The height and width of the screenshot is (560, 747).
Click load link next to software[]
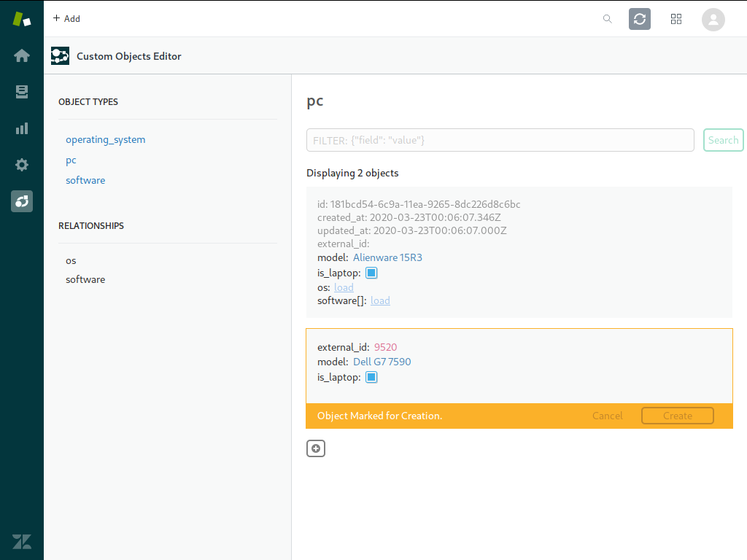(x=380, y=300)
